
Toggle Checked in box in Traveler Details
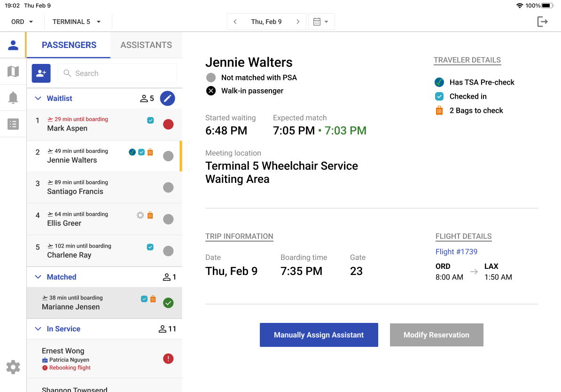(x=439, y=96)
